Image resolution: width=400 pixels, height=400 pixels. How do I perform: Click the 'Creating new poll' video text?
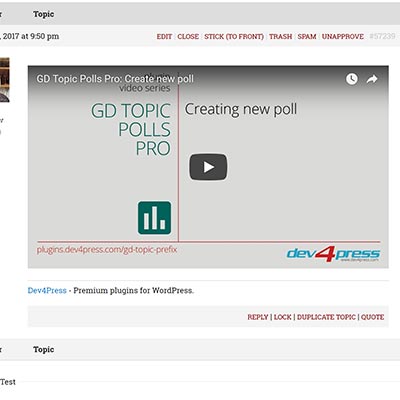(241, 109)
